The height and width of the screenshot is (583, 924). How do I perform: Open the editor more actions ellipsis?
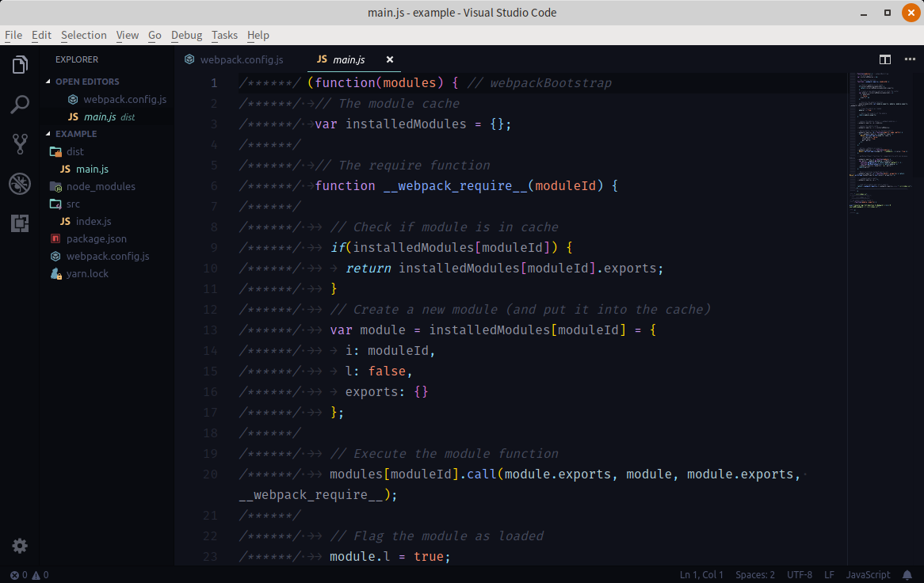click(x=910, y=59)
